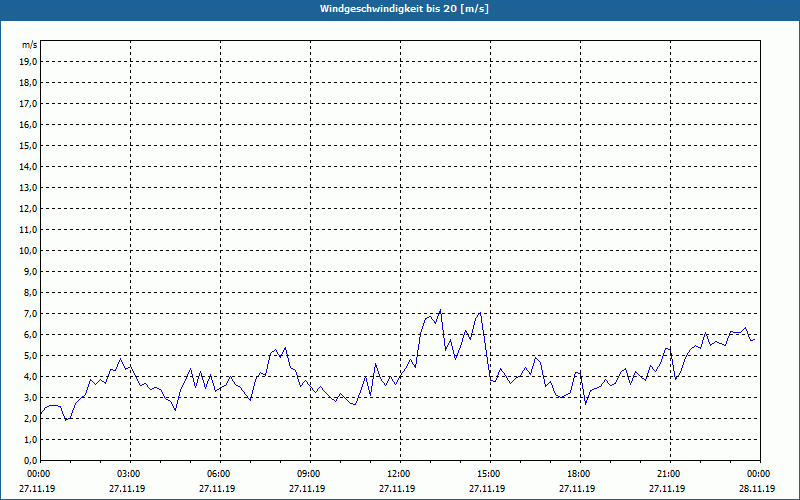The width and height of the screenshot is (800, 500).
Task: Click the 28.11.19 date label
Action: [757, 489]
